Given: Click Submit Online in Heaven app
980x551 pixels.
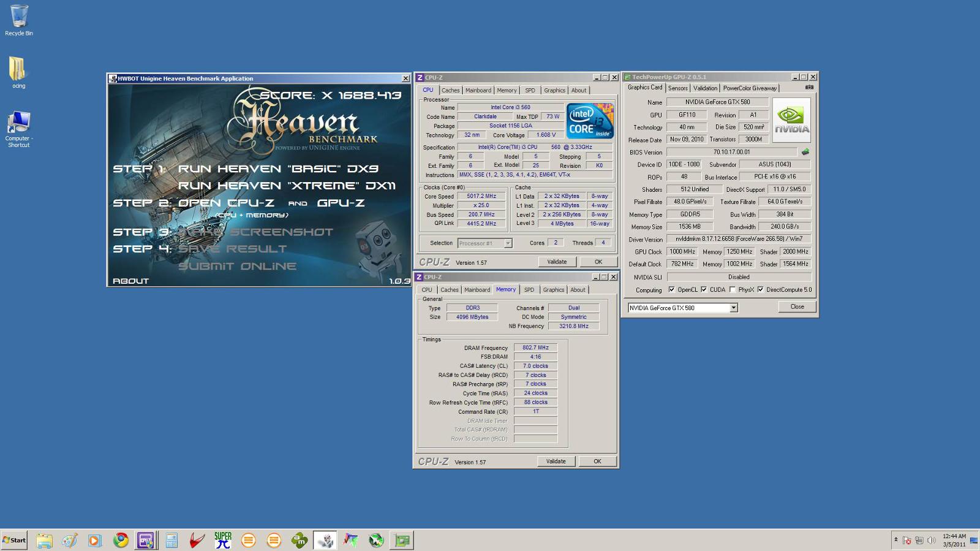Looking at the screenshot, I should (238, 266).
